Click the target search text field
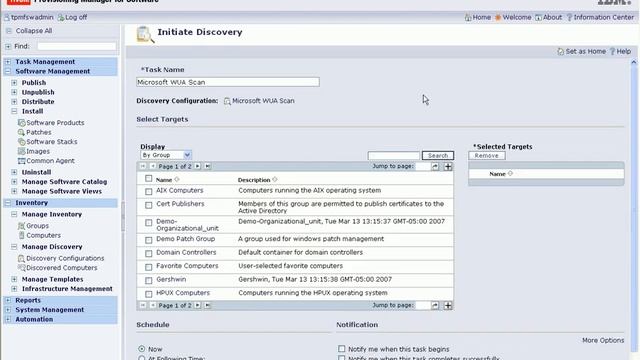Screen dimensions: 640x360 pyautogui.click(x=393, y=156)
